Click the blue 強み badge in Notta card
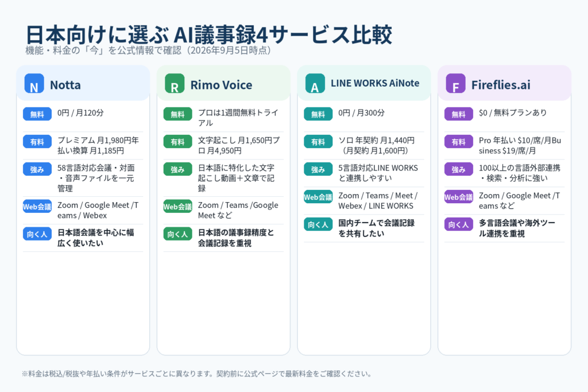This screenshot has width=588, height=392. click(37, 169)
